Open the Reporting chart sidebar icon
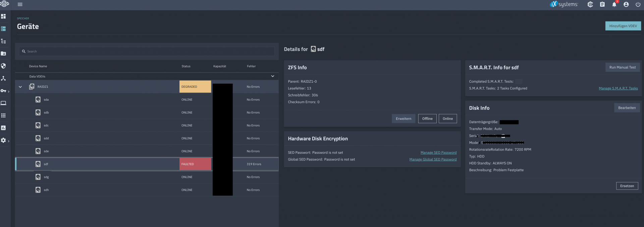 3,128
